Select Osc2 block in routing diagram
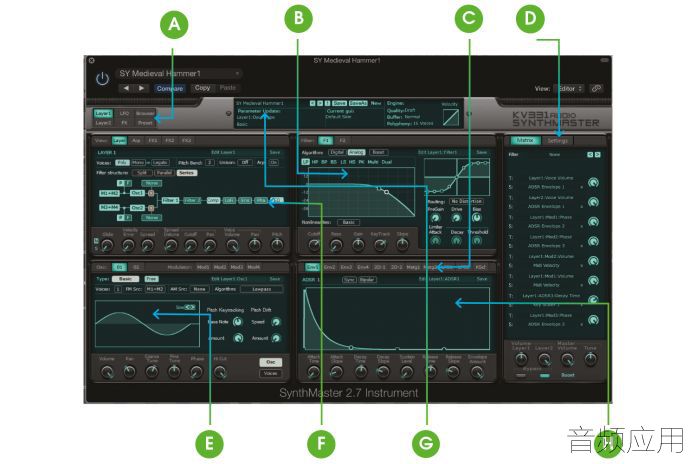This screenshot has width=696, height=464. coord(137,207)
